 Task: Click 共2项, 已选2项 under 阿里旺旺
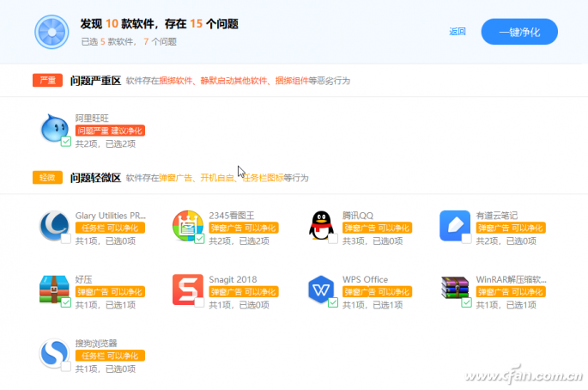click(x=106, y=143)
